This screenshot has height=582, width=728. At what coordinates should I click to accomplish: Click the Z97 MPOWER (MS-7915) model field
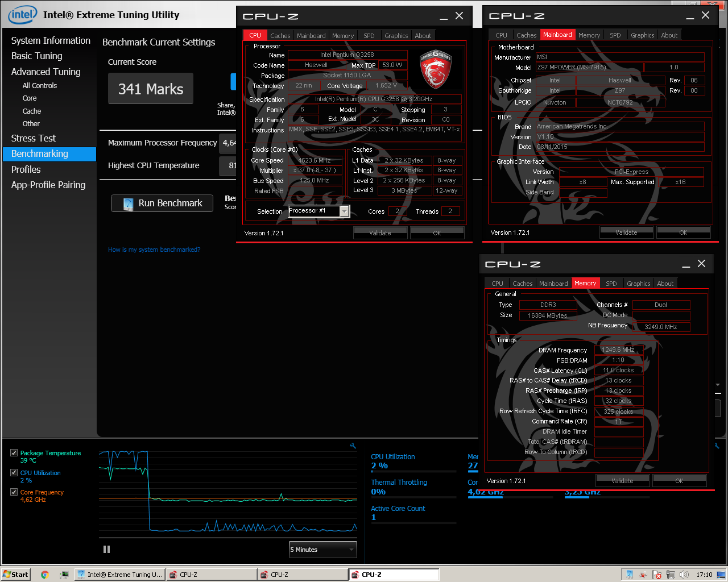(589, 67)
